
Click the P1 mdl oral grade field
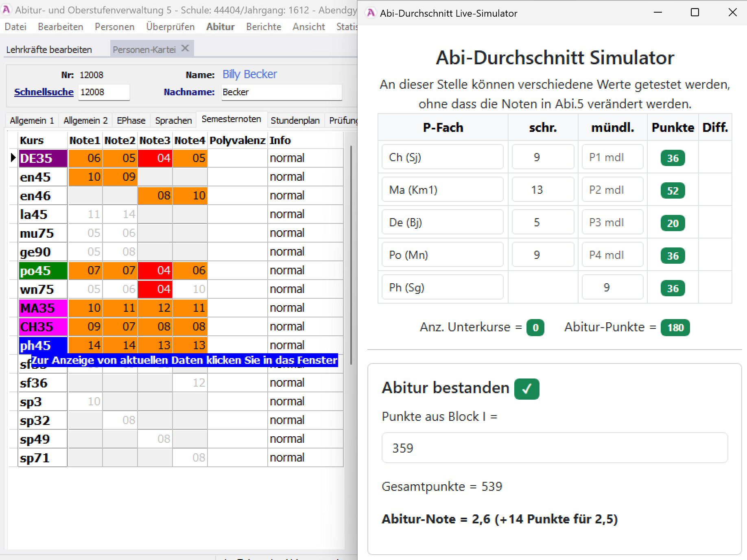coord(612,157)
